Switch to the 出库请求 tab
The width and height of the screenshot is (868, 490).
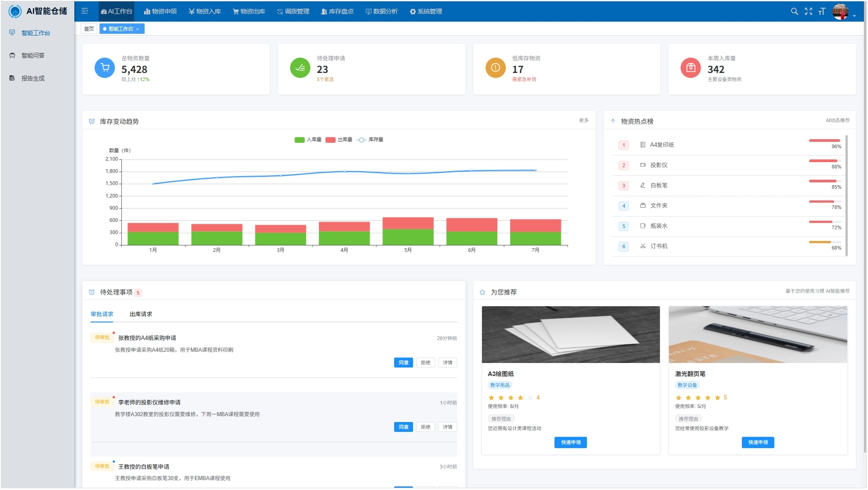(x=141, y=314)
